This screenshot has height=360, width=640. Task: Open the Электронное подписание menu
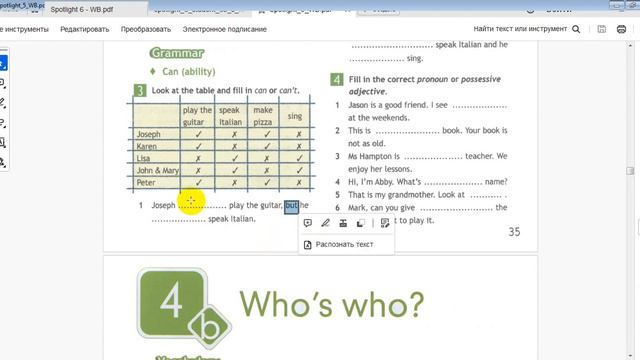(224, 29)
